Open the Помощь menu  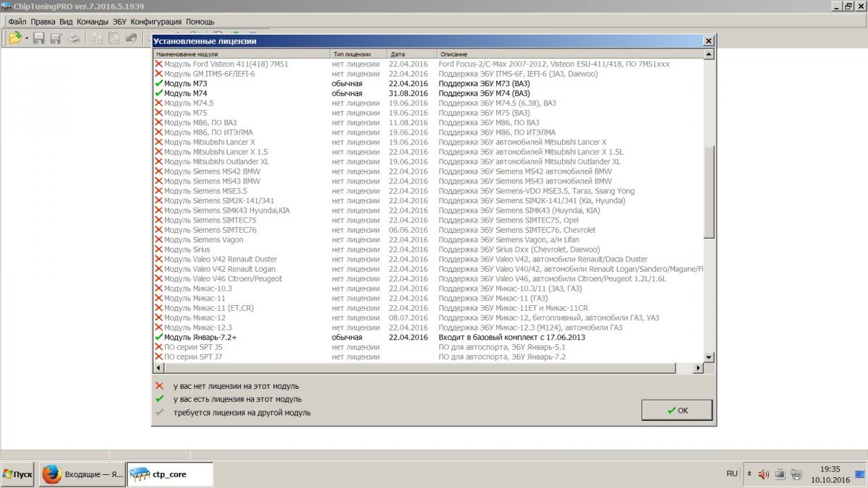(x=200, y=22)
